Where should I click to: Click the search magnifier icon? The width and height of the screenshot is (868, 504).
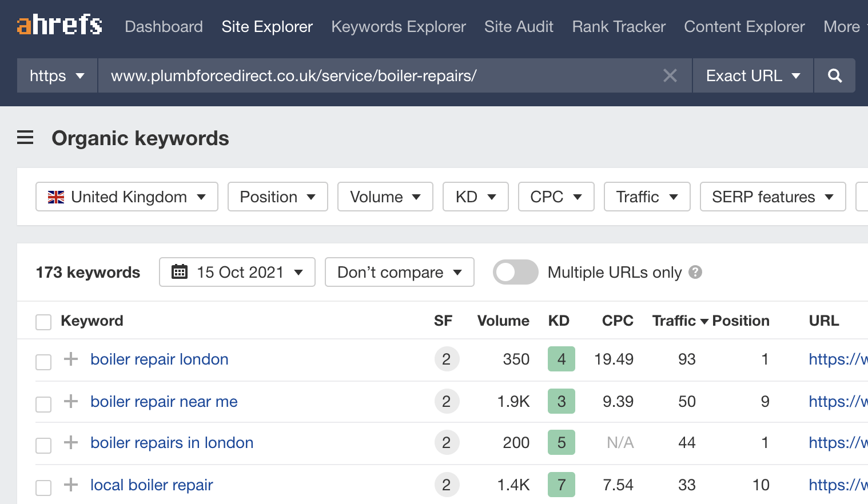click(834, 75)
